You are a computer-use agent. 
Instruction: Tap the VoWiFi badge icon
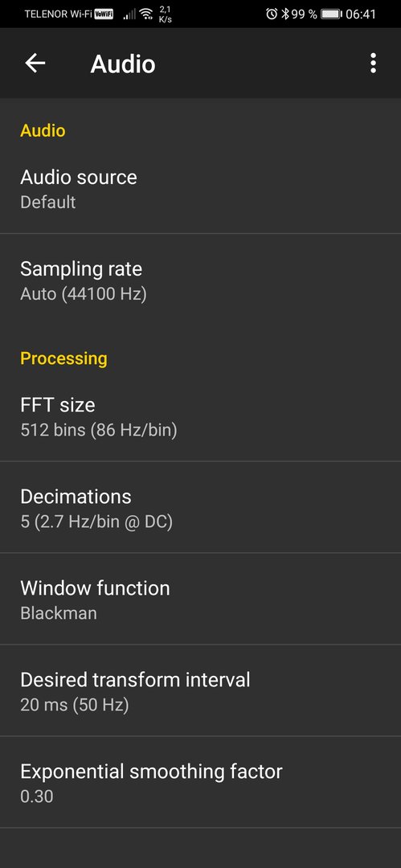click(104, 14)
